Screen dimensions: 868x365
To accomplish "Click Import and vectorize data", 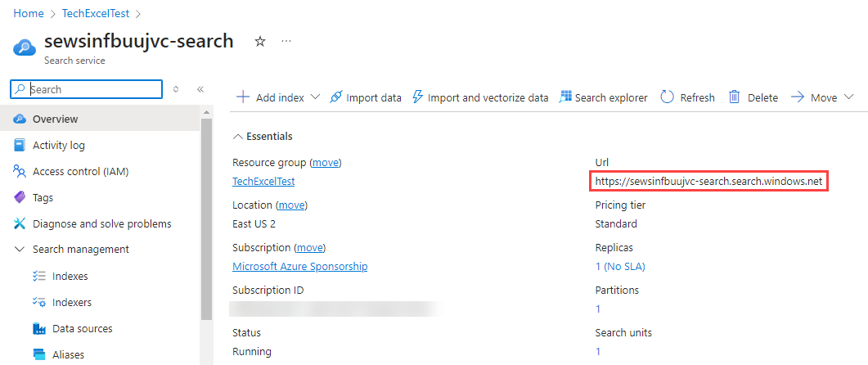I will tap(480, 97).
